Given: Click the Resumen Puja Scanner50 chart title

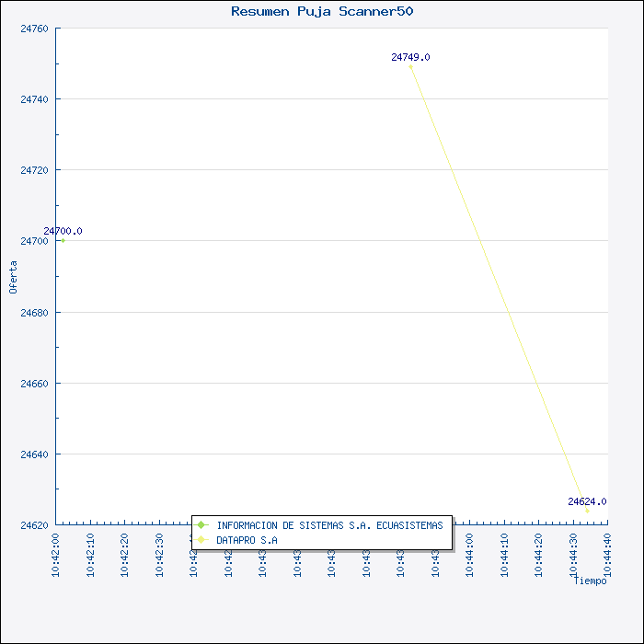Looking at the screenshot, I should coord(322,11).
